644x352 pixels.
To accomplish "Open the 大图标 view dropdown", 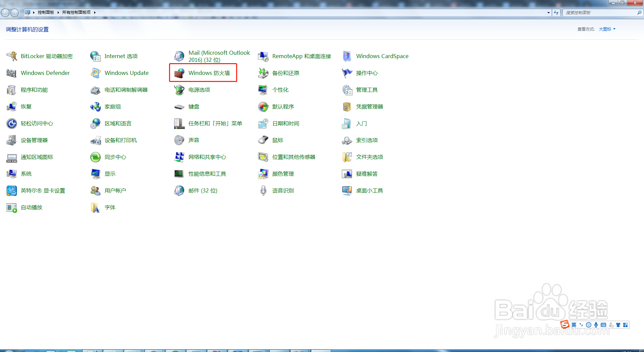I will [607, 29].
